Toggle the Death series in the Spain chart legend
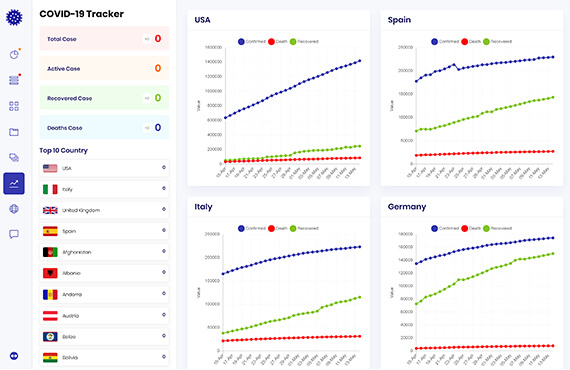 click(x=471, y=41)
